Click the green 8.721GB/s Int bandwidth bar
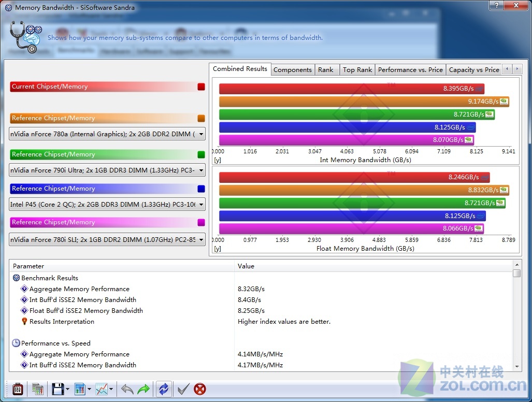The width and height of the screenshot is (532, 402). tap(357, 114)
